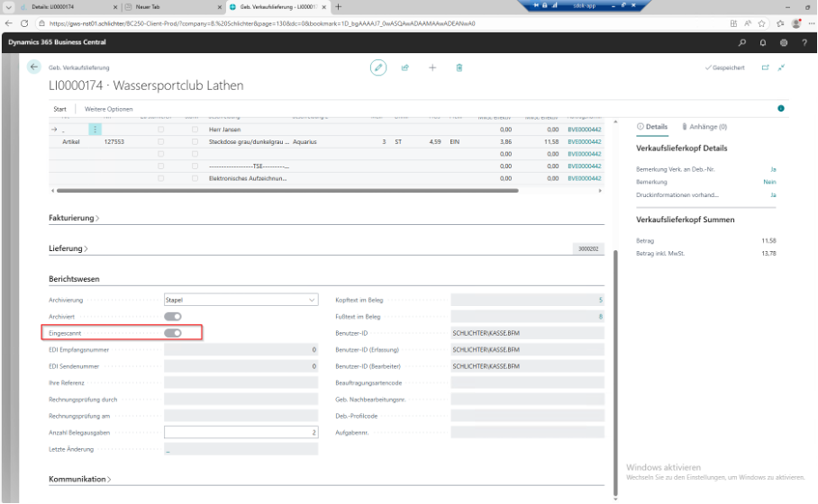This screenshot has width=818, height=504.
Task: Tick first checkbox in Herr Jansen row
Action: (x=160, y=130)
